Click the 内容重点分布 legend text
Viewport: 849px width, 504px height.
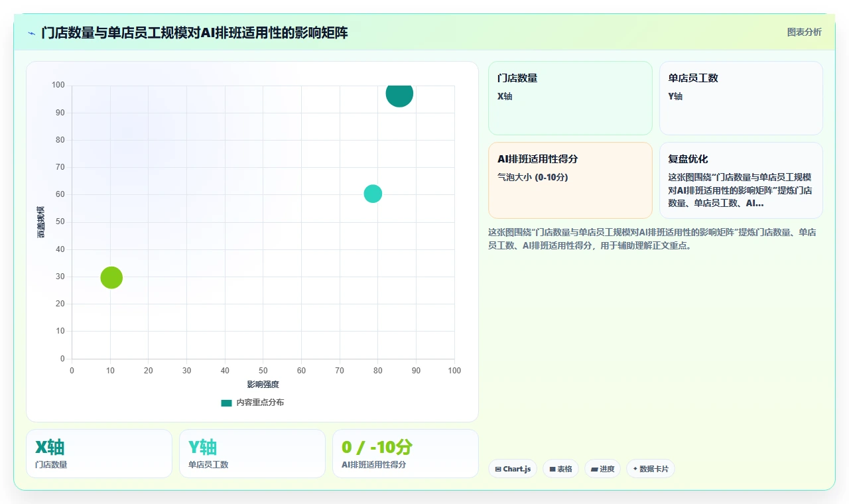tap(260, 403)
